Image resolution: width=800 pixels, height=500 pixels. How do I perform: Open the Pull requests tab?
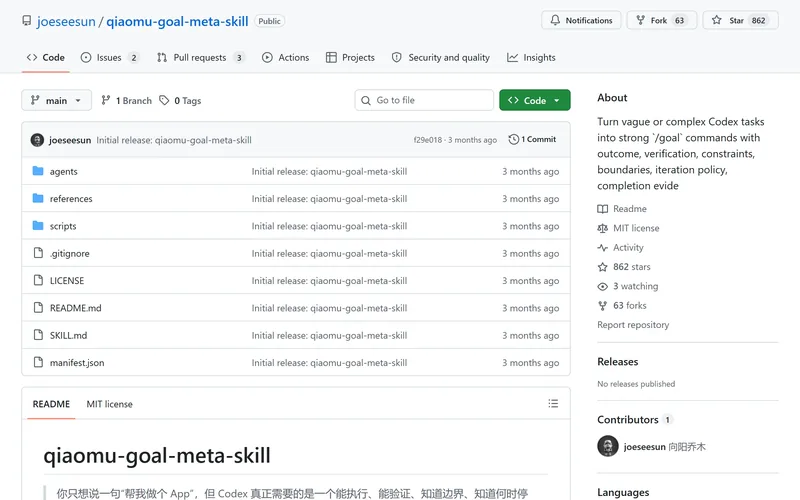pos(201,58)
